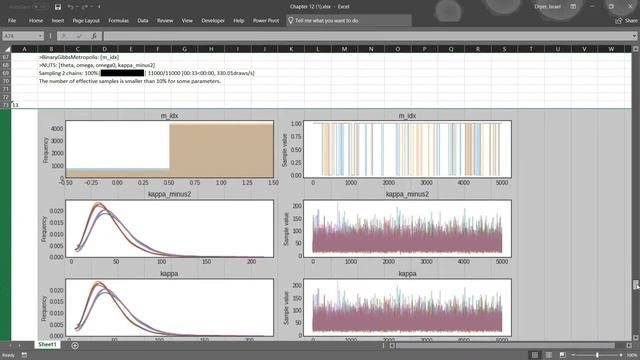The width and height of the screenshot is (640, 360).
Task: Click the kappa_minus2 trace plot
Action: [x=407, y=228]
